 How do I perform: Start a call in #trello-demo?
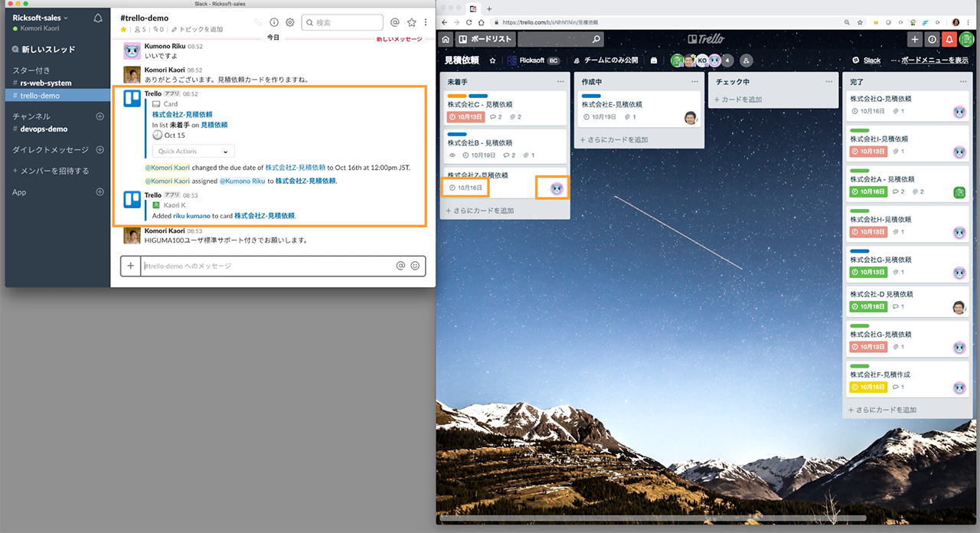tap(258, 23)
